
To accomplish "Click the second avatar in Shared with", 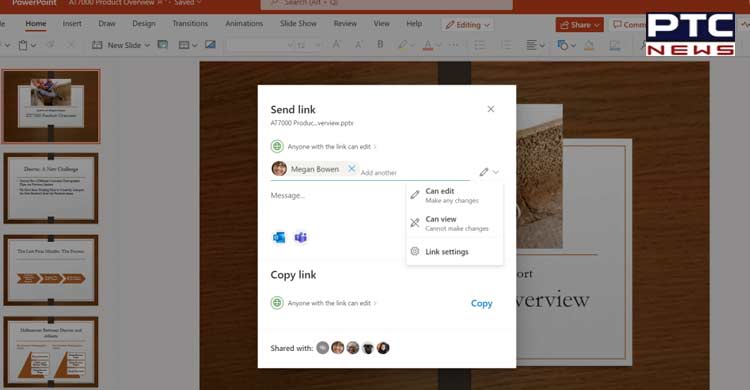I will (338, 348).
